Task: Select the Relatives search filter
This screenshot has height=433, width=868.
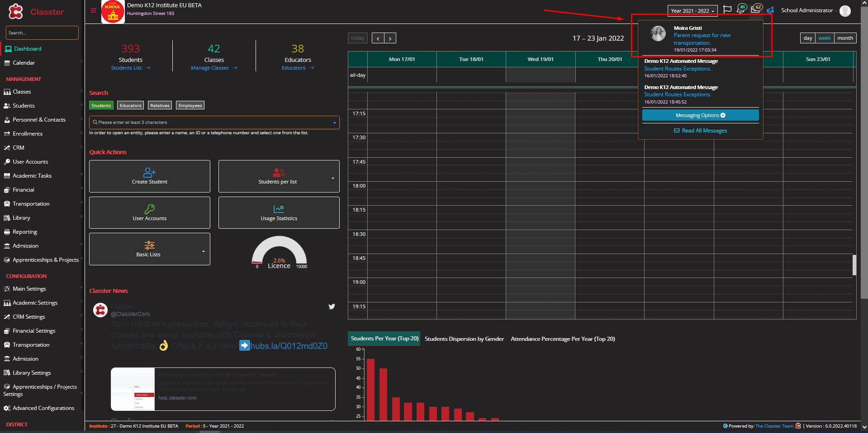Action: click(160, 105)
